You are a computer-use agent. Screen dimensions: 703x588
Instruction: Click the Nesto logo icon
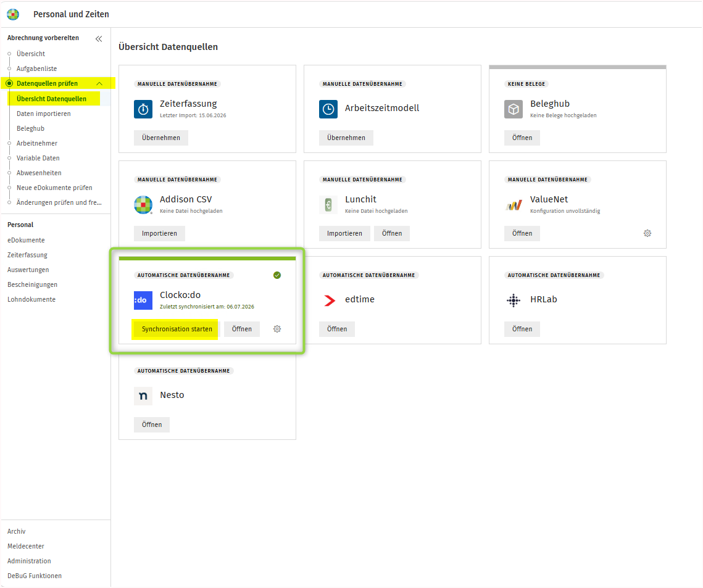(143, 396)
